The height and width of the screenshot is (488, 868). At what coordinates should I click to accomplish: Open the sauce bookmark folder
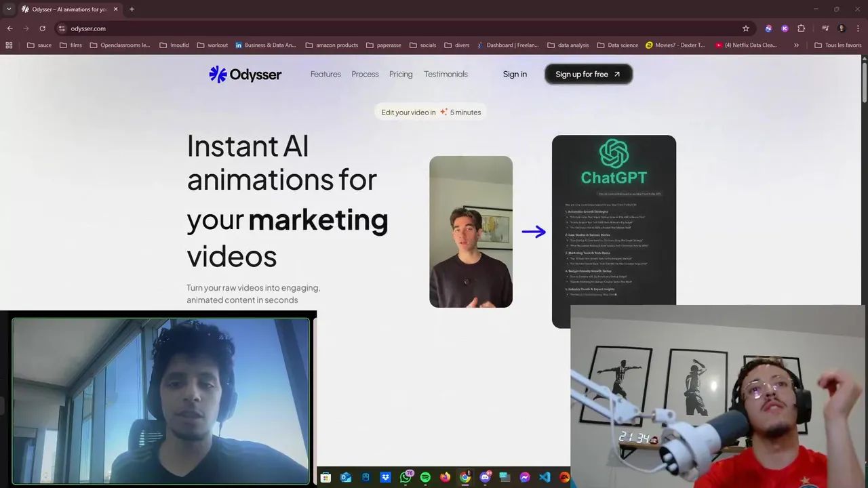tap(39, 45)
